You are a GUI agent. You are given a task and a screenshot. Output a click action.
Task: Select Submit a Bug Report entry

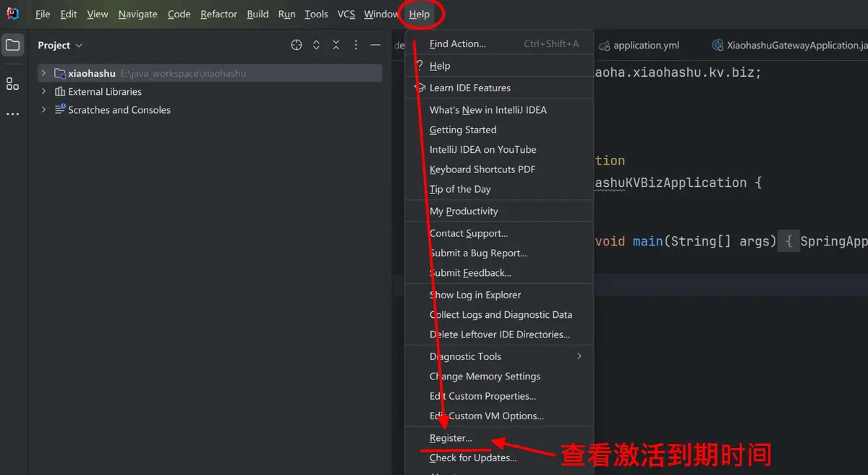500,253
